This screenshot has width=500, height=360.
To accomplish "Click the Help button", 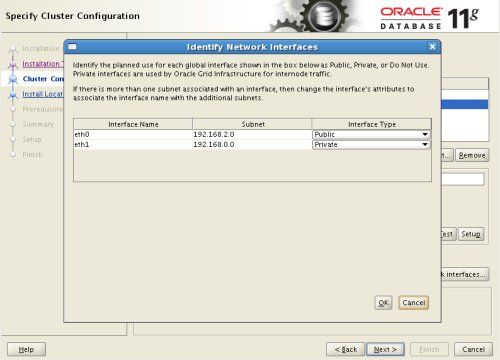I will 26,349.
